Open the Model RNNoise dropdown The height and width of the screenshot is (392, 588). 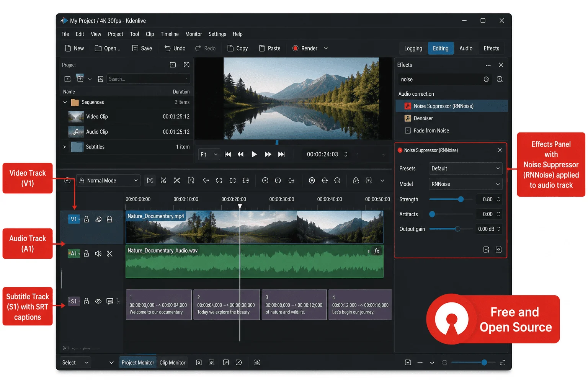click(x=465, y=184)
